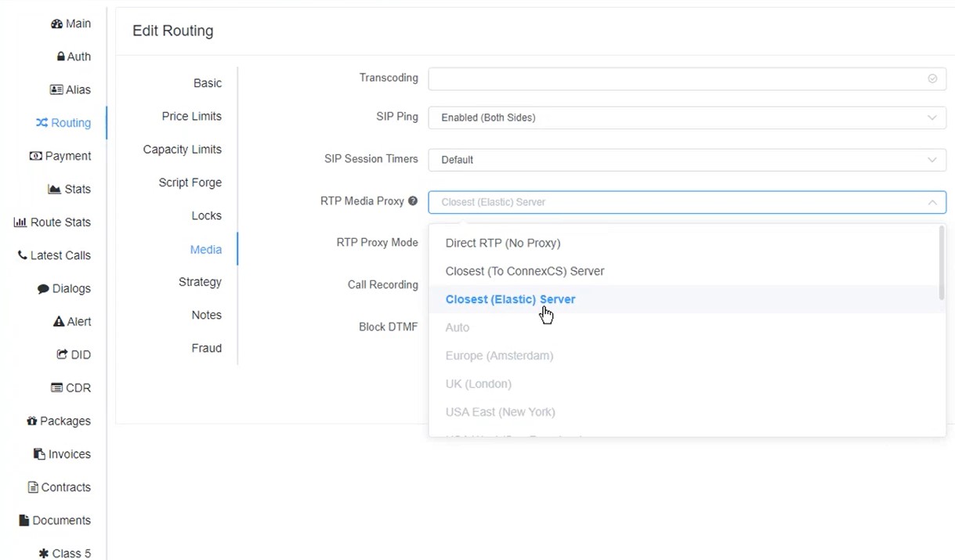Click RTP Media Proxy help question icon

coord(413,201)
